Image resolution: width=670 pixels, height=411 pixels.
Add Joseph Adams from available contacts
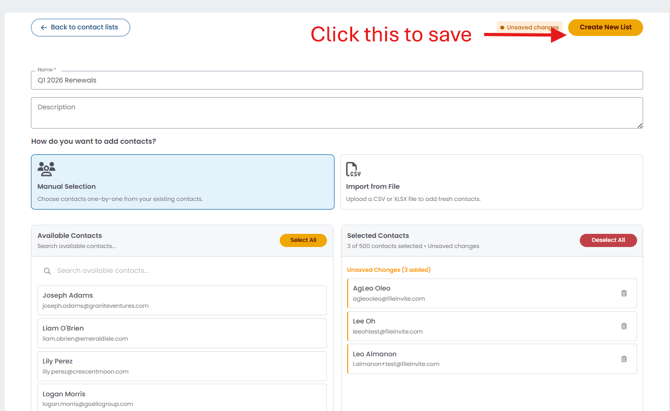click(182, 300)
